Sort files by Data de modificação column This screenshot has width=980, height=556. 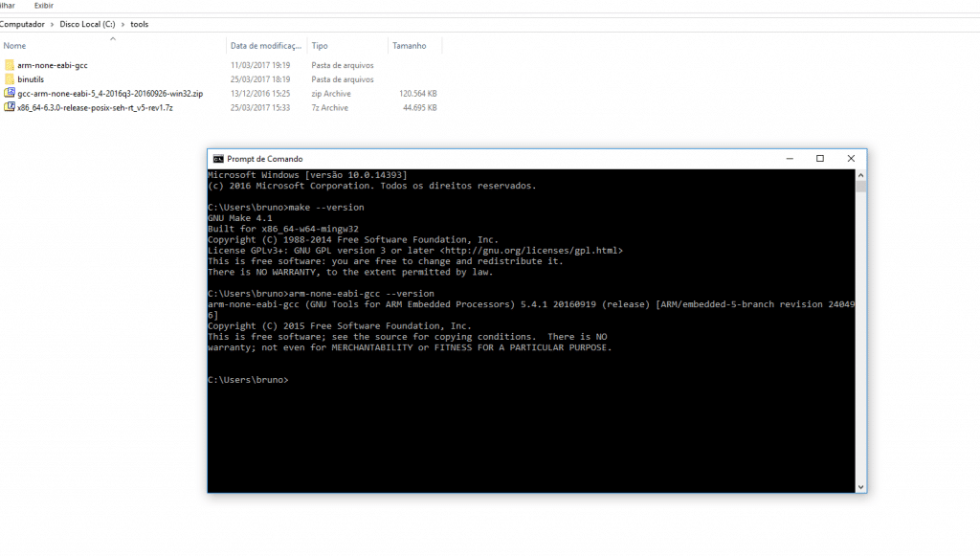(265, 46)
